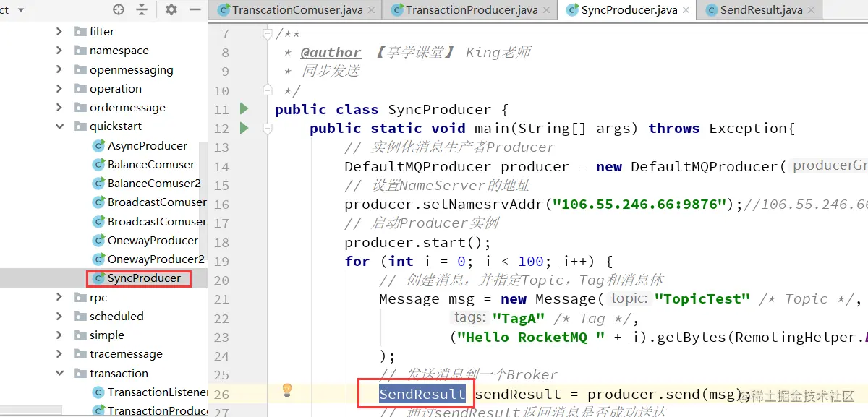Viewport: 868px width, 417px height.
Task: Close the TranscationComuser.java tab
Action: click(372, 10)
